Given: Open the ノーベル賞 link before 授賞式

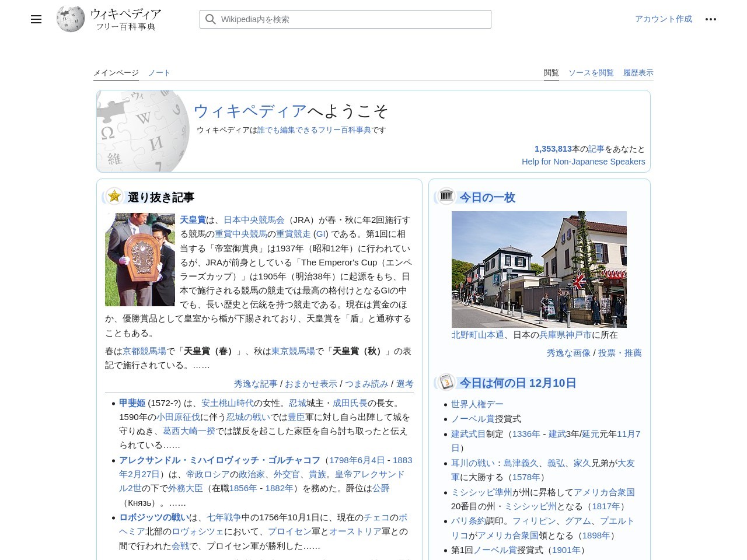Looking at the screenshot, I should 473,419.
